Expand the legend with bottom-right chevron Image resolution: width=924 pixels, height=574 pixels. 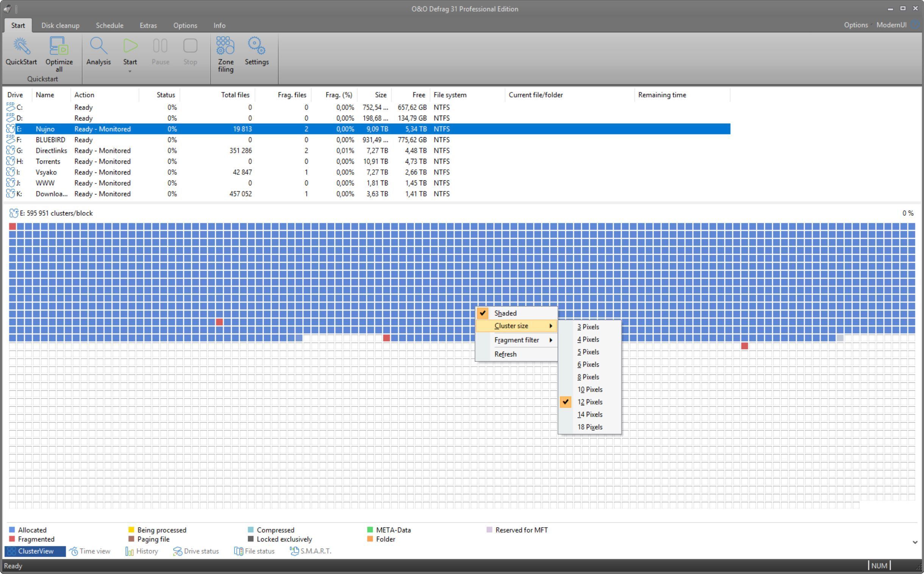(915, 542)
